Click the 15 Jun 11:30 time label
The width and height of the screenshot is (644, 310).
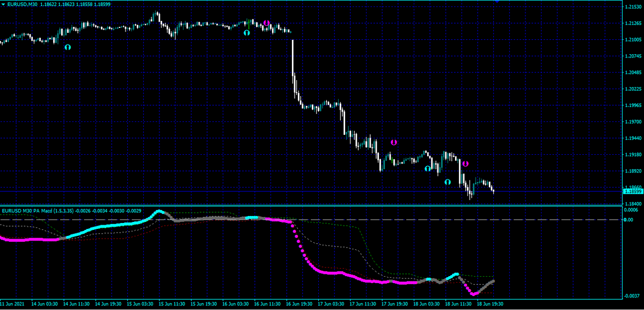coord(172,303)
